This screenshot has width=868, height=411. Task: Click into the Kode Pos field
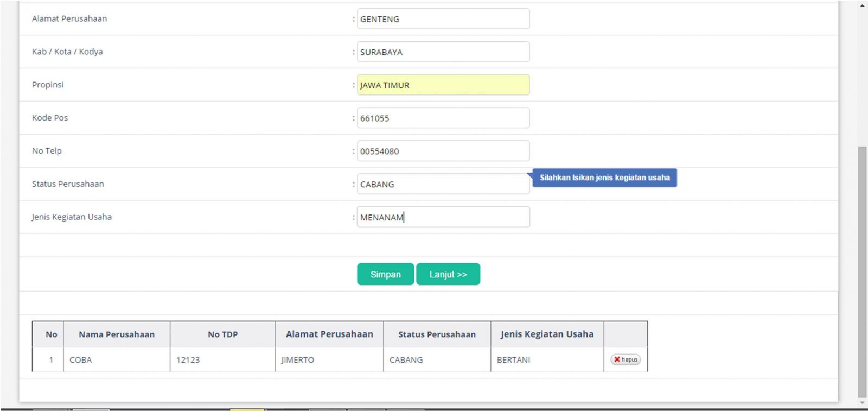click(443, 118)
